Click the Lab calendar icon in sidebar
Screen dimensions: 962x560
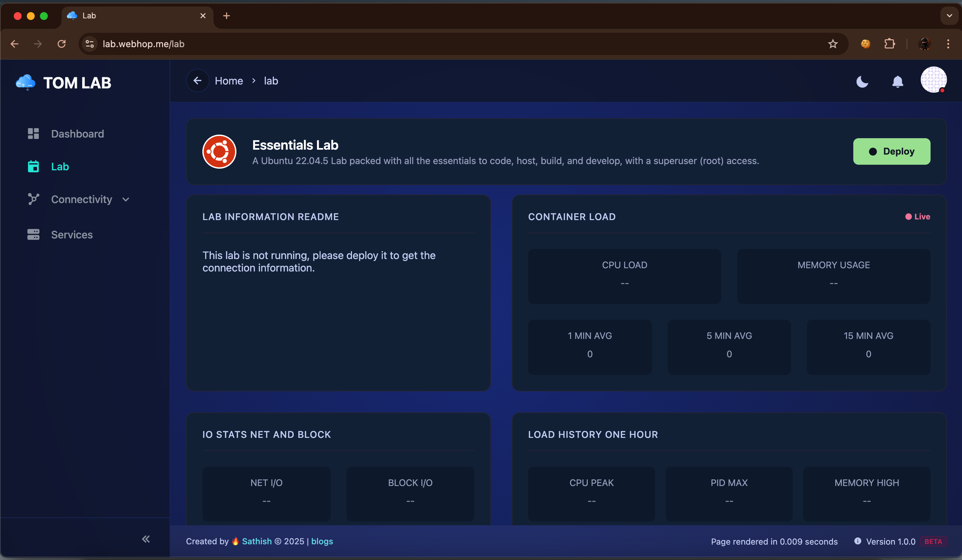[x=34, y=166]
